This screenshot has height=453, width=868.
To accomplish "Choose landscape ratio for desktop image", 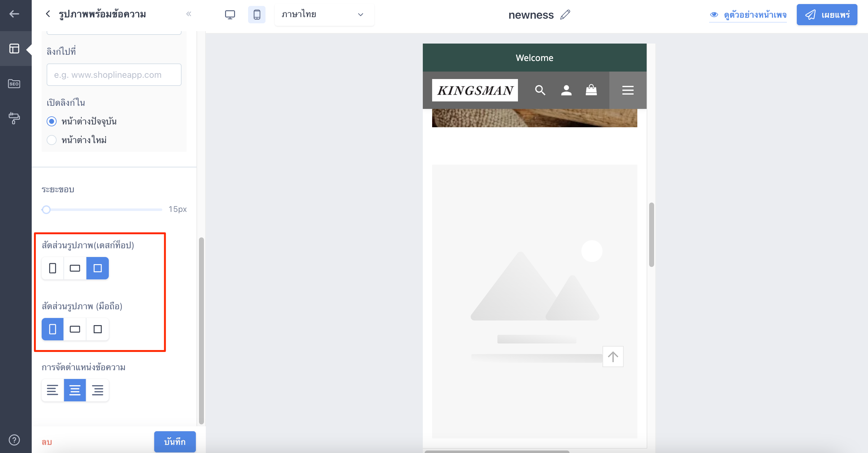I will point(75,268).
